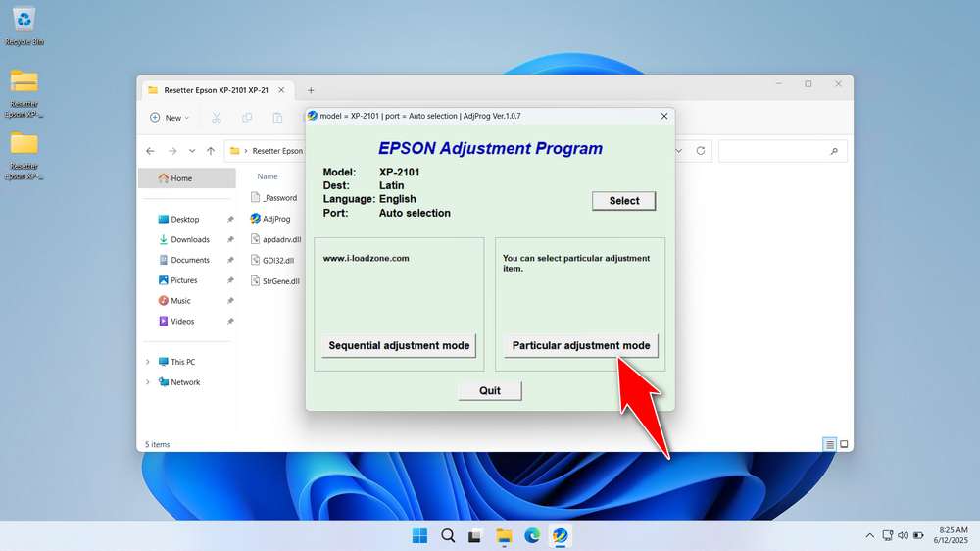This screenshot has width=980, height=551.
Task: Select the GDI32.dll file
Action: [x=272, y=260]
